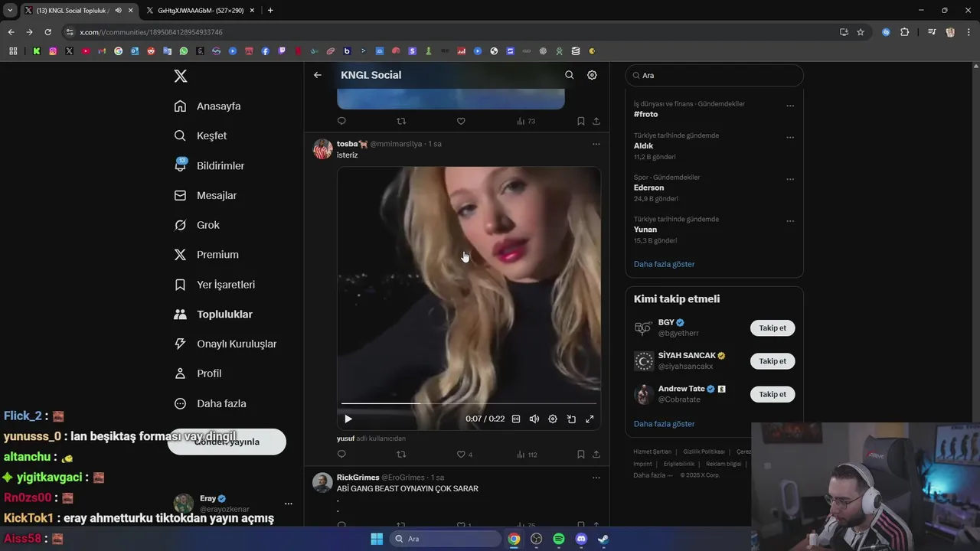
Task: Open the Ederson trending topic
Action: [648, 187]
